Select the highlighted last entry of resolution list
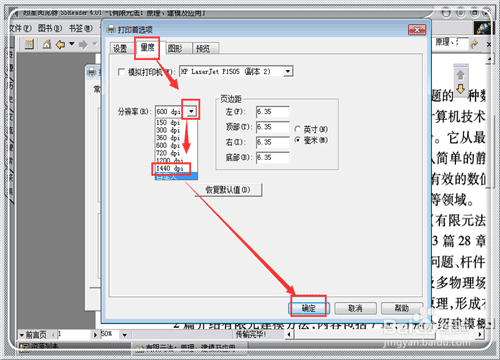Screen dimensions: 500x360 176,177
